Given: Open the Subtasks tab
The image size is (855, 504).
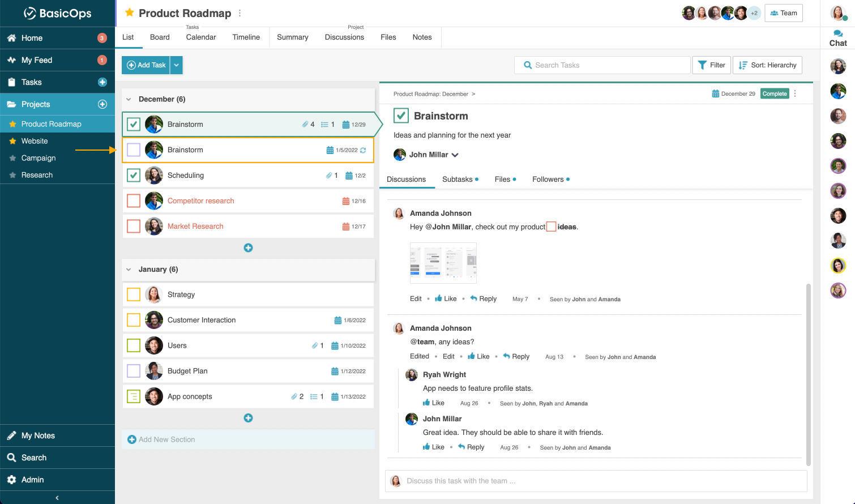Looking at the screenshot, I should click(x=458, y=180).
